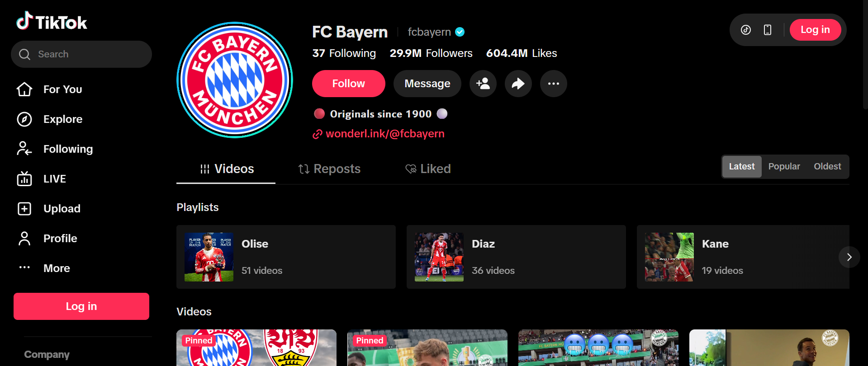Click the 604.4M Likes text

point(522,53)
